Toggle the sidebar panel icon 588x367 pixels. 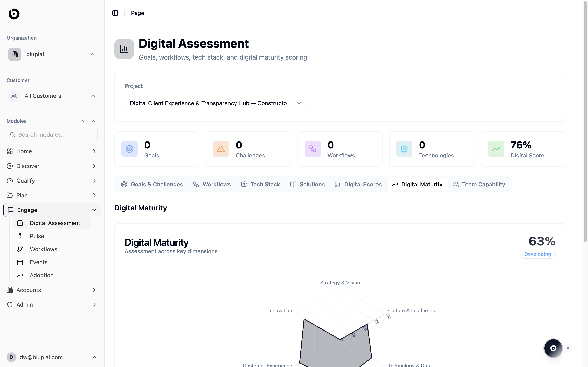click(115, 13)
